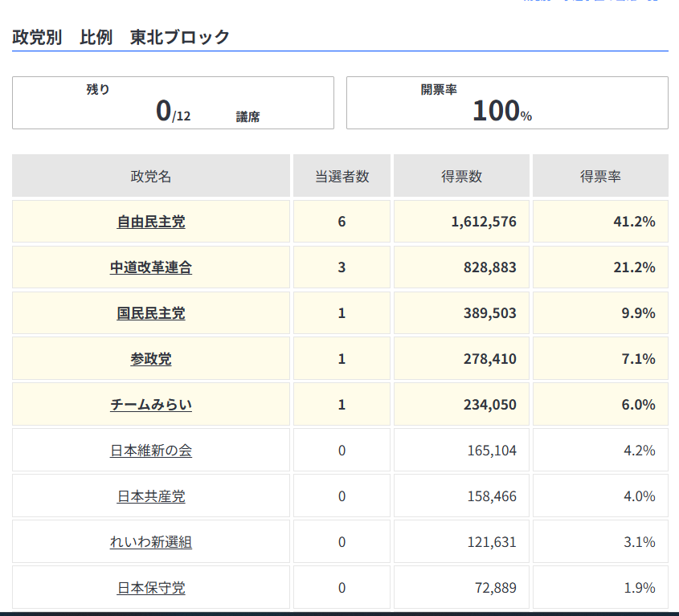This screenshot has width=679, height=616.
Task: Open the 自由民主党 party detail link
Action: click(149, 221)
